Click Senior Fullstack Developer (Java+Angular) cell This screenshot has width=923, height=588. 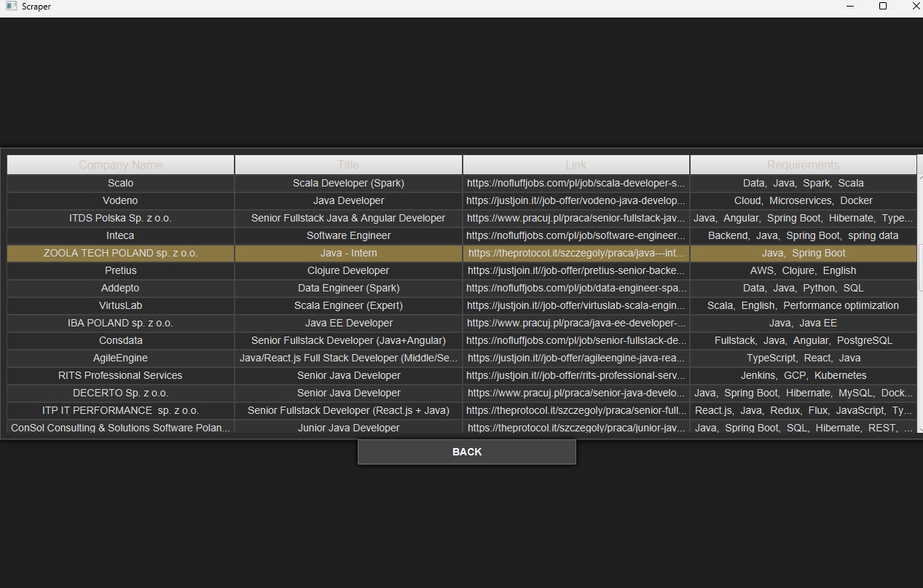click(348, 340)
